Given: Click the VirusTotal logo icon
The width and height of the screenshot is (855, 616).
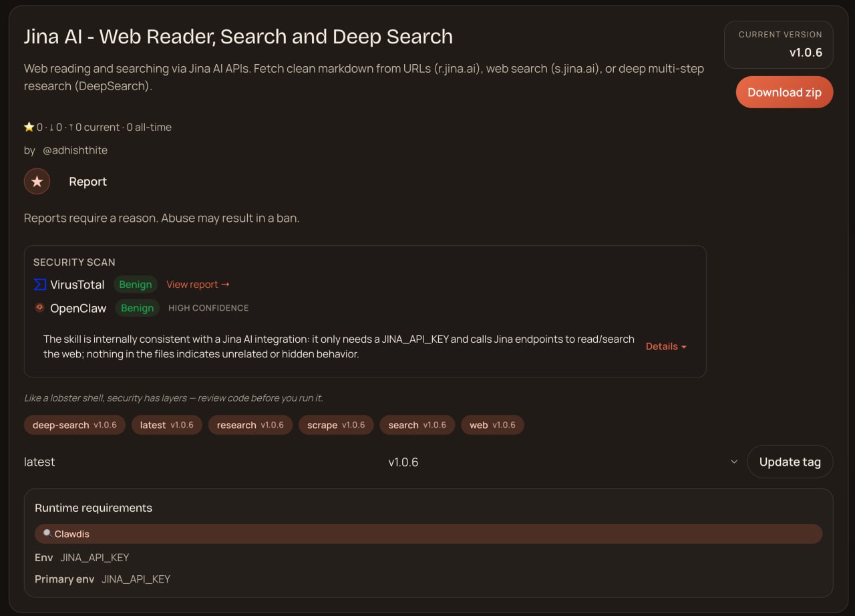Looking at the screenshot, I should pyautogui.click(x=39, y=285).
